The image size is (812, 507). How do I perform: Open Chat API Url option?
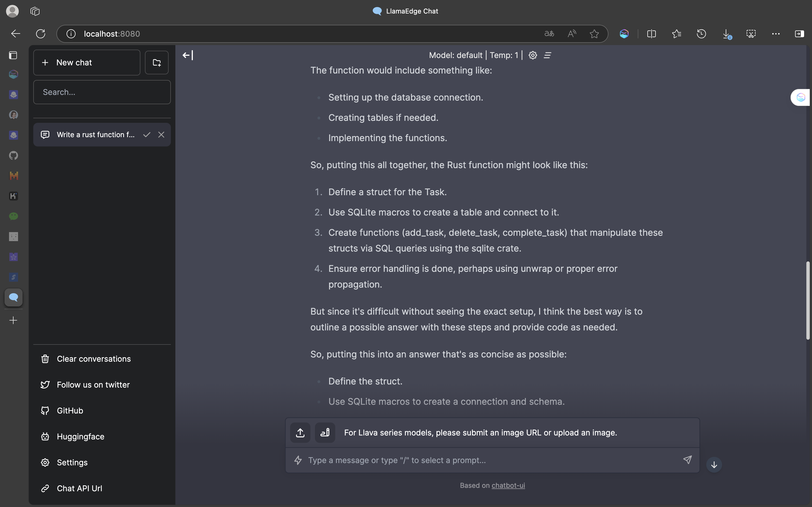pos(80,488)
